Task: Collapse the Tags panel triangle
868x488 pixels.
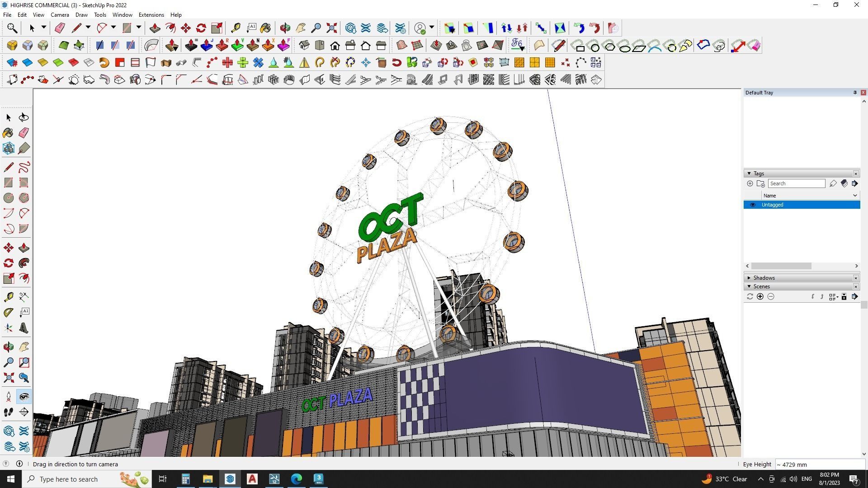Action: (x=749, y=174)
